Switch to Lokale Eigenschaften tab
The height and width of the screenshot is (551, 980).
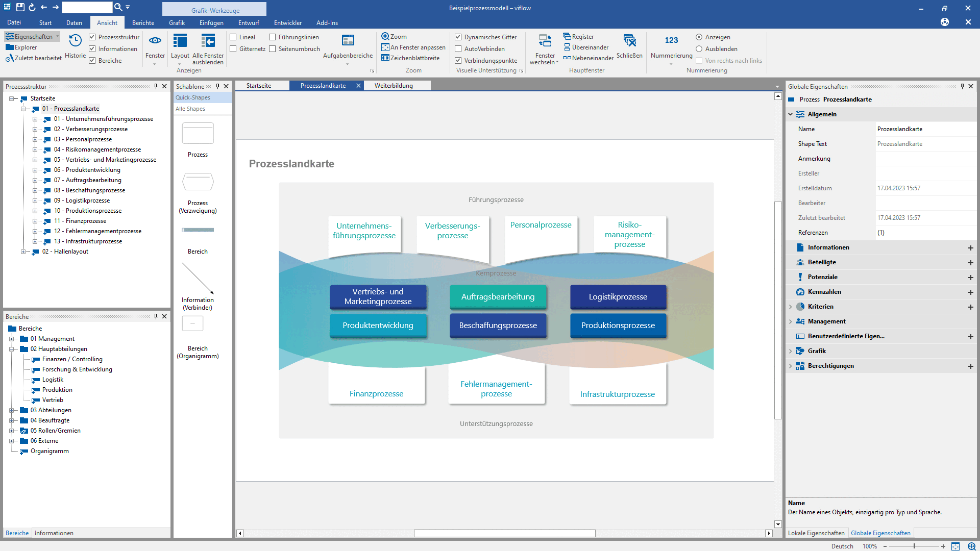click(x=816, y=533)
